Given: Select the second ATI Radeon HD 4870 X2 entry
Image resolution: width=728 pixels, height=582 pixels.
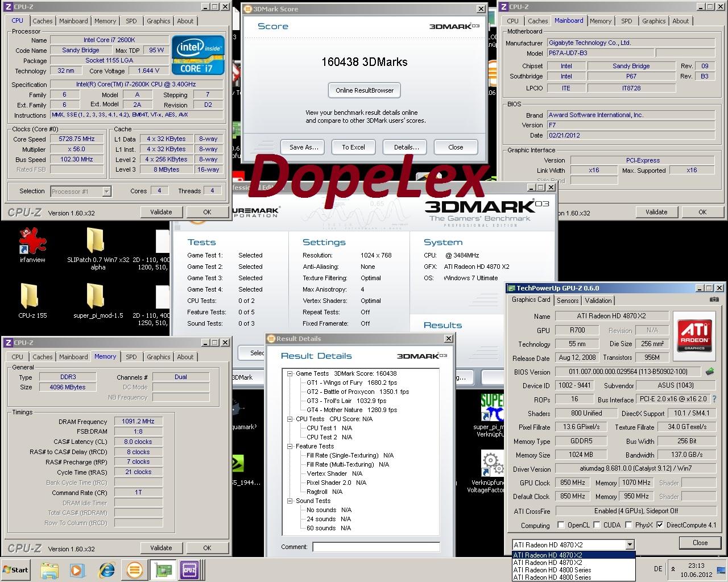Looking at the screenshot, I should [x=573, y=563].
